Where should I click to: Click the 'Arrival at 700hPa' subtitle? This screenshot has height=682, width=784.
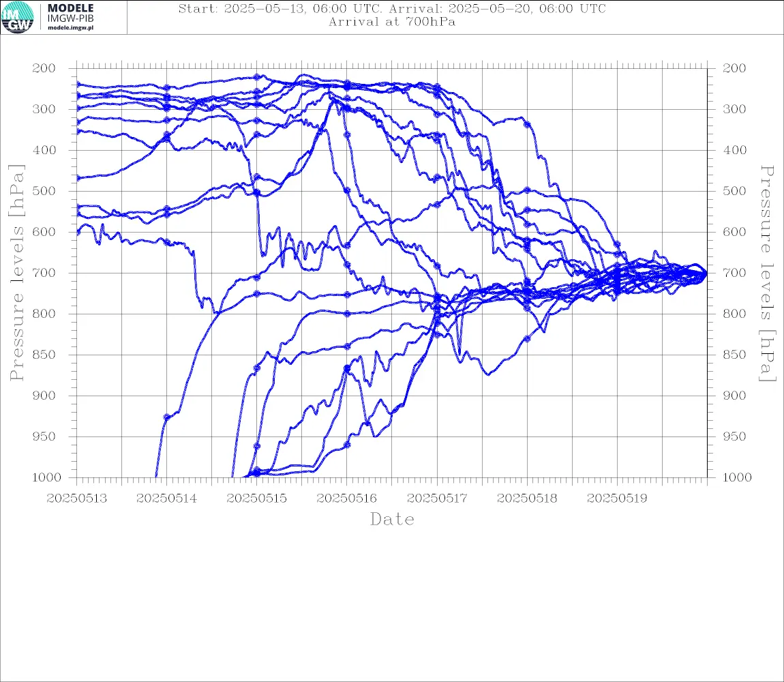(x=392, y=22)
